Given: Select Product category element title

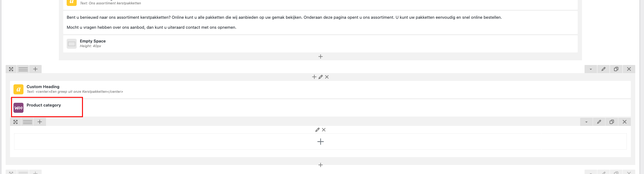Looking at the screenshot, I should click(44, 105).
